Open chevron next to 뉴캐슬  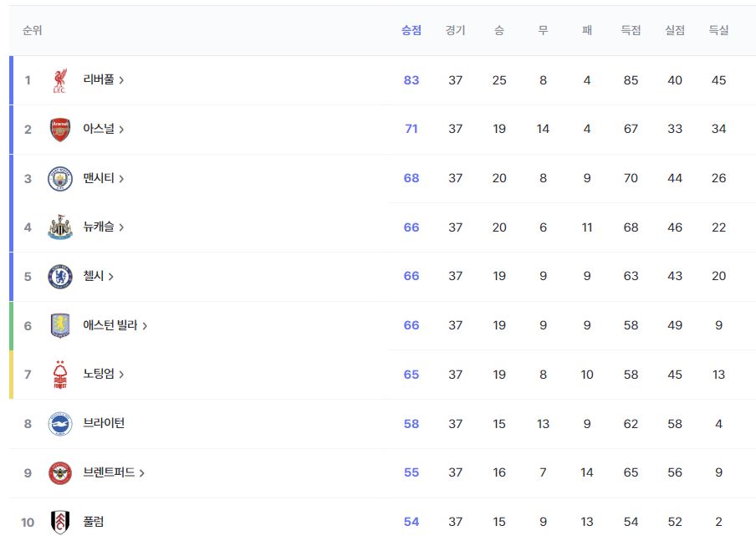(121, 227)
